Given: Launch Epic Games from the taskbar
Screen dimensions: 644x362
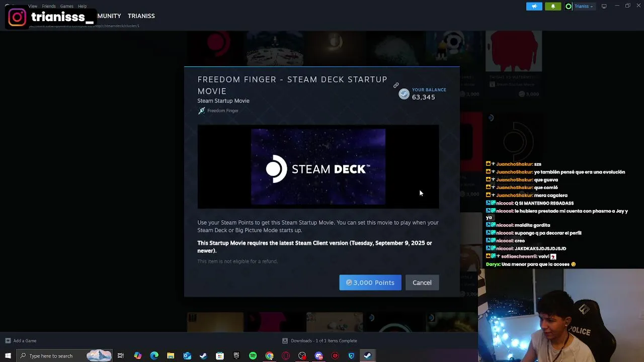Looking at the screenshot, I should 236,356.
